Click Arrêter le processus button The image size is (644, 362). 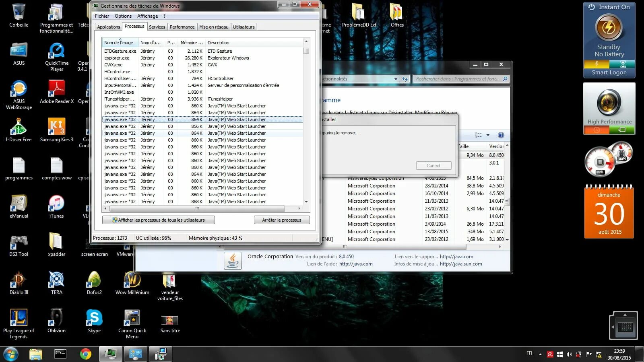tap(282, 220)
